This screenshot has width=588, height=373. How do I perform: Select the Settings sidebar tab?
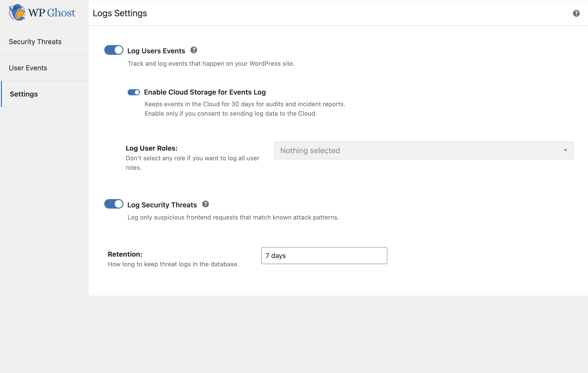click(x=24, y=94)
